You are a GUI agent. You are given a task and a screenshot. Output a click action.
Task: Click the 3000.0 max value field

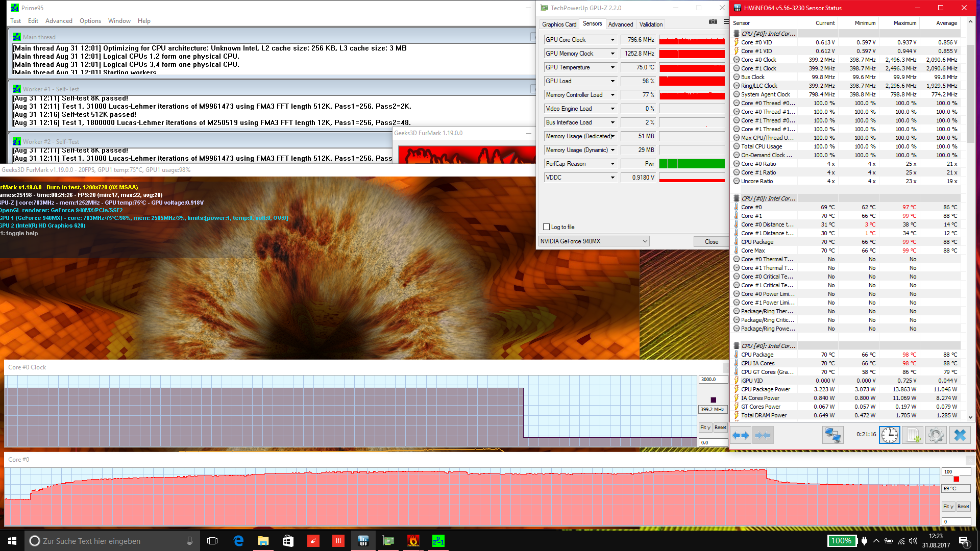tap(713, 380)
